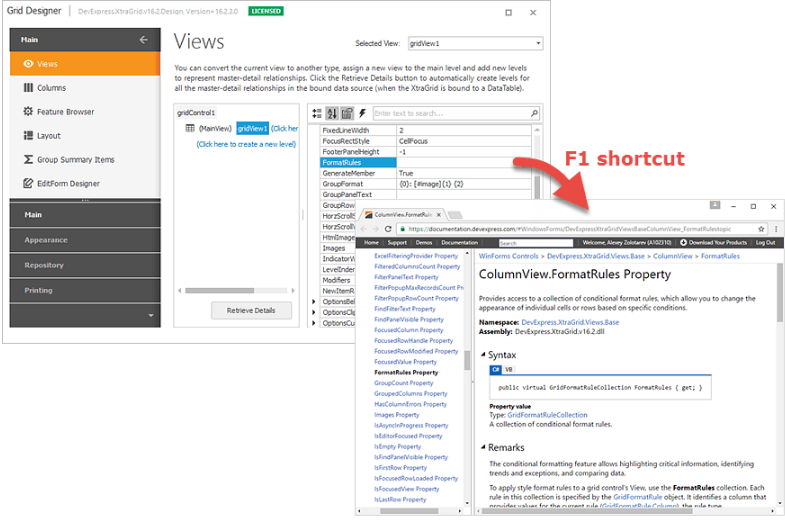The image size is (785, 520).
Task: Open Documentation in the site menu
Action: click(x=459, y=243)
